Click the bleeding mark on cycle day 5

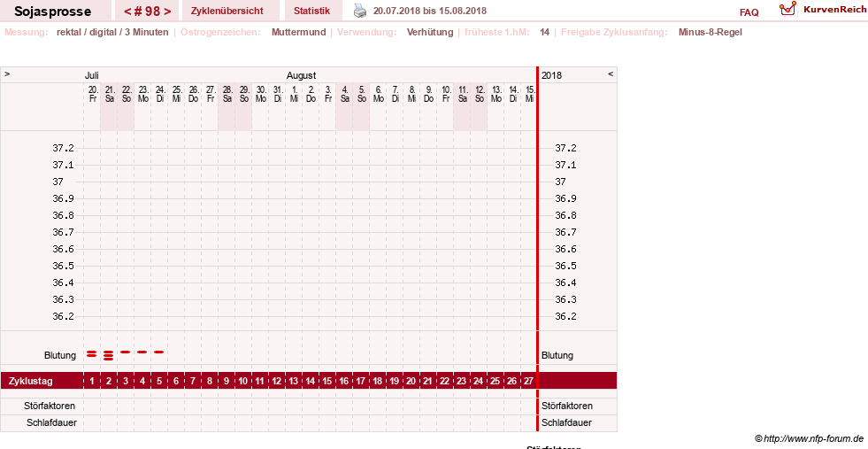(x=159, y=352)
